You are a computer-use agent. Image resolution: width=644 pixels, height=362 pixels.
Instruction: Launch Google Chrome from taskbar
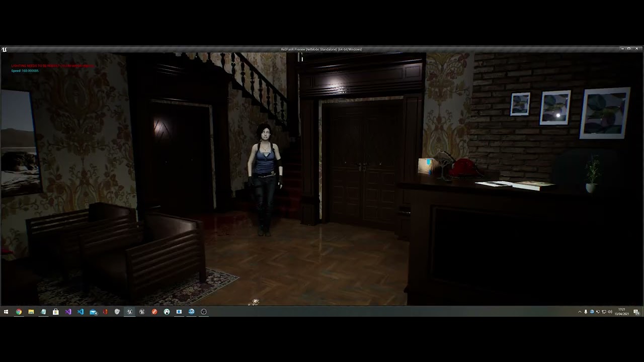(19, 312)
